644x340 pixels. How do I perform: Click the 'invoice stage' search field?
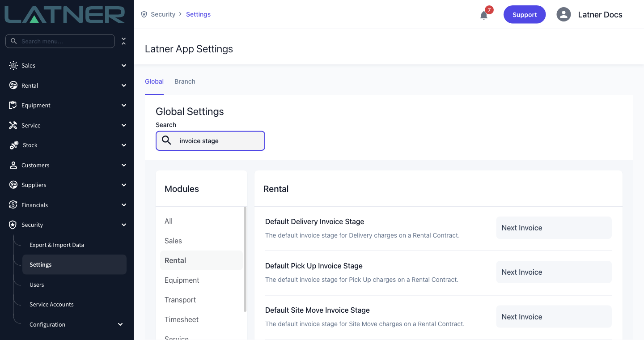[x=210, y=140]
